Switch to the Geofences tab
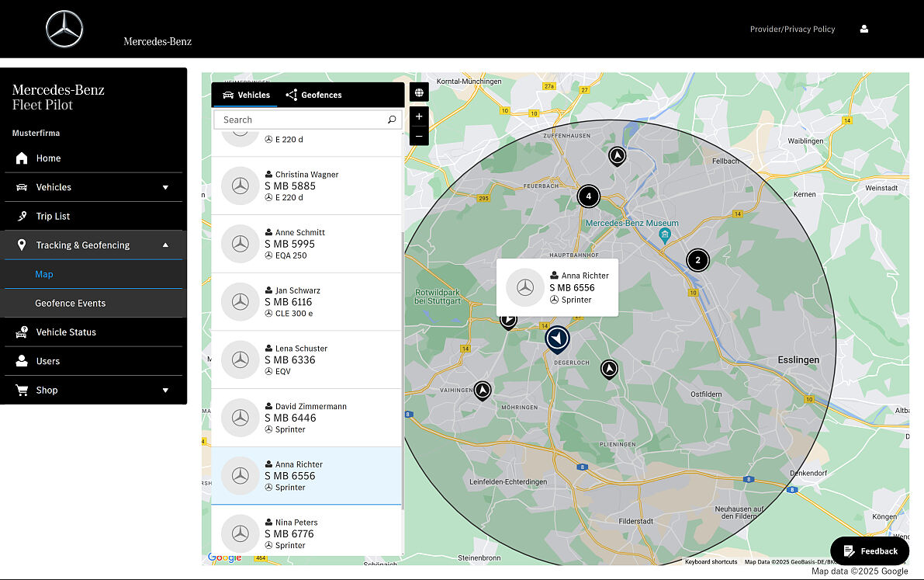This screenshot has width=924, height=580. point(314,95)
